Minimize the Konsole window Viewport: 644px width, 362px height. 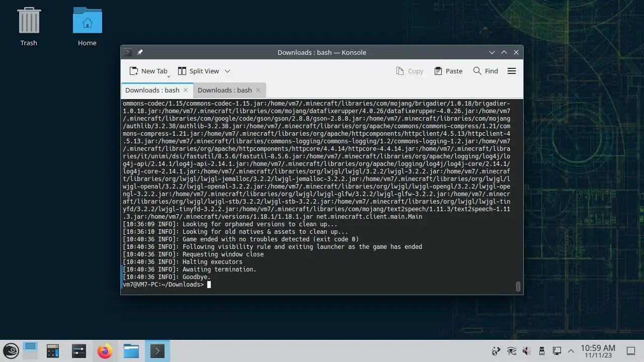click(x=492, y=52)
